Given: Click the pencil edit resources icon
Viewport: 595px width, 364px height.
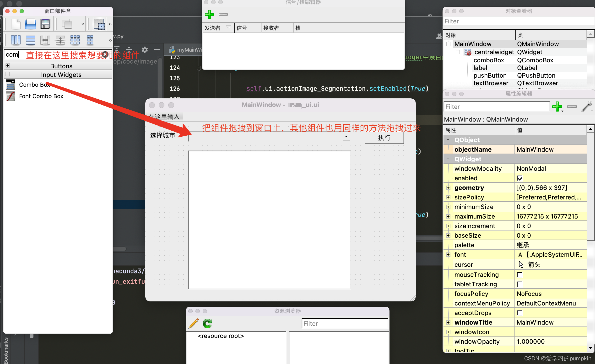Looking at the screenshot, I should click(193, 323).
